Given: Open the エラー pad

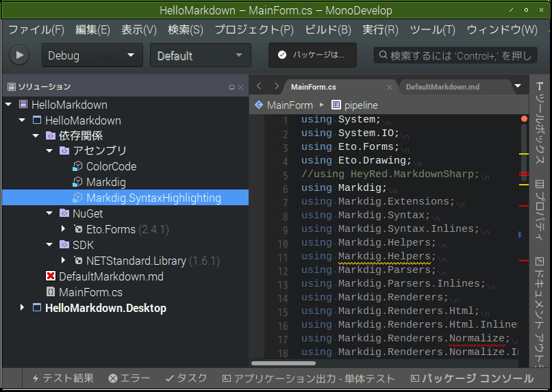Looking at the screenshot, I should pos(129,378).
